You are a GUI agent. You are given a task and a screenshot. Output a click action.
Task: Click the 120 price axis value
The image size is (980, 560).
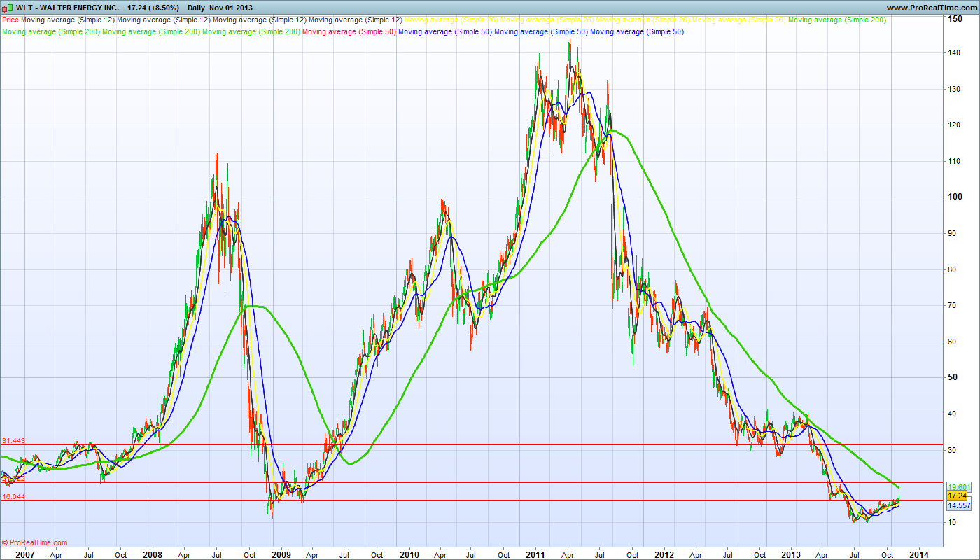[955, 125]
